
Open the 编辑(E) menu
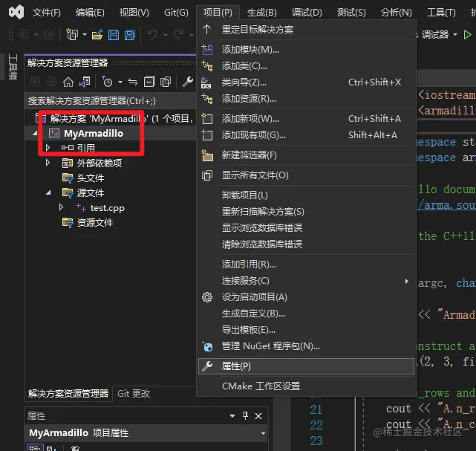90,13
